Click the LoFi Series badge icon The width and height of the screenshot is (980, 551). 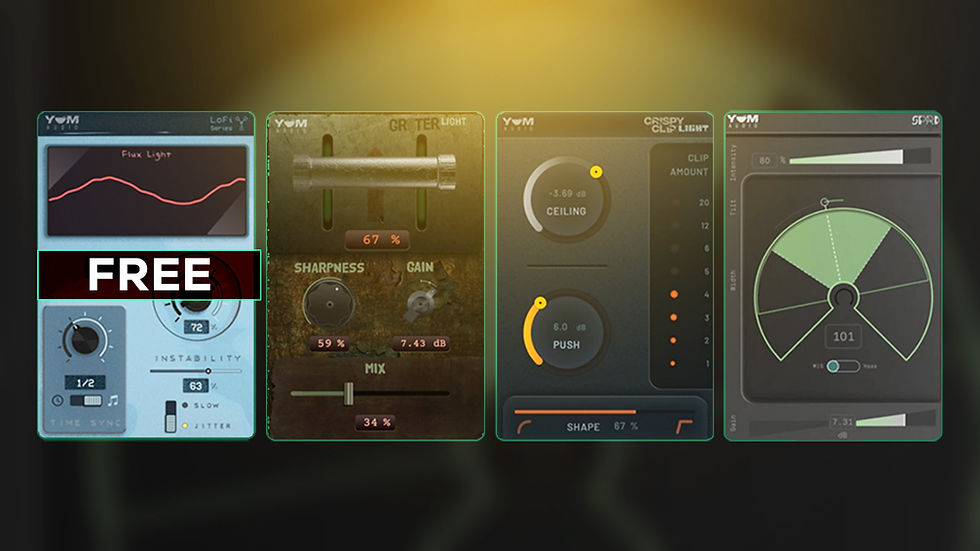tap(242, 123)
